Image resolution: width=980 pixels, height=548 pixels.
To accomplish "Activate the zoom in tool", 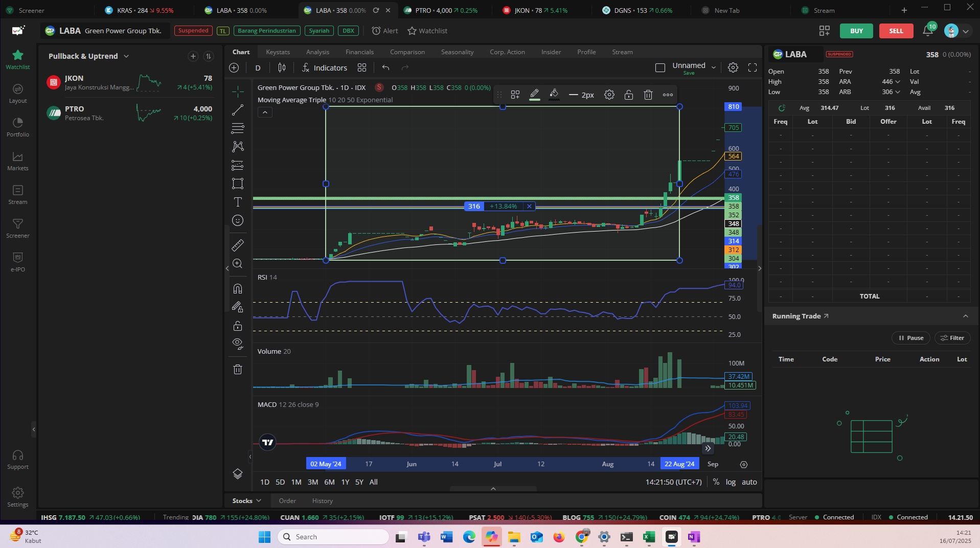I will pyautogui.click(x=238, y=264).
